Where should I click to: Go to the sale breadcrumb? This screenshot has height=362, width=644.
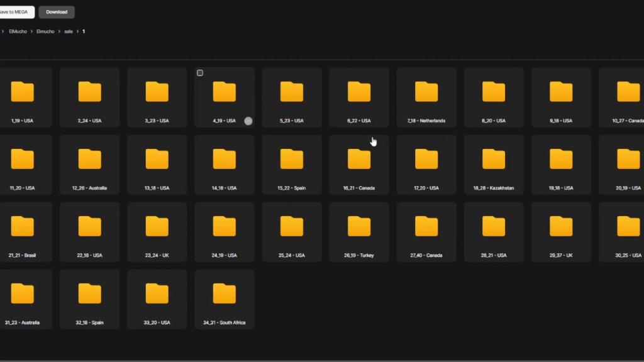(68, 31)
